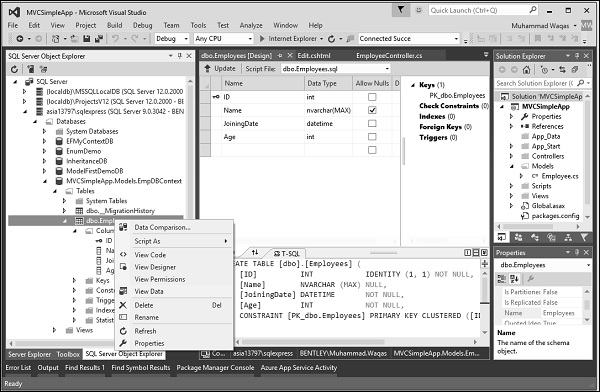Click the pin icon on SQL Server Object Explorer

(180, 56)
